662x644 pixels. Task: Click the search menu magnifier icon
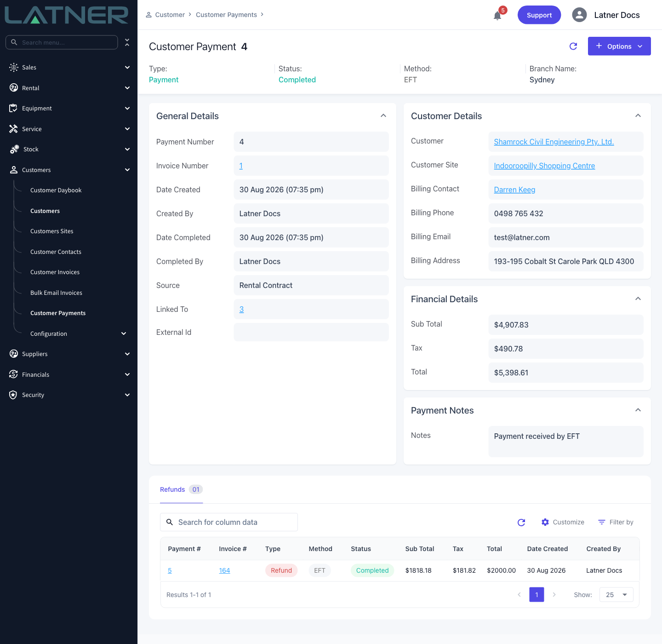point(14,42)
